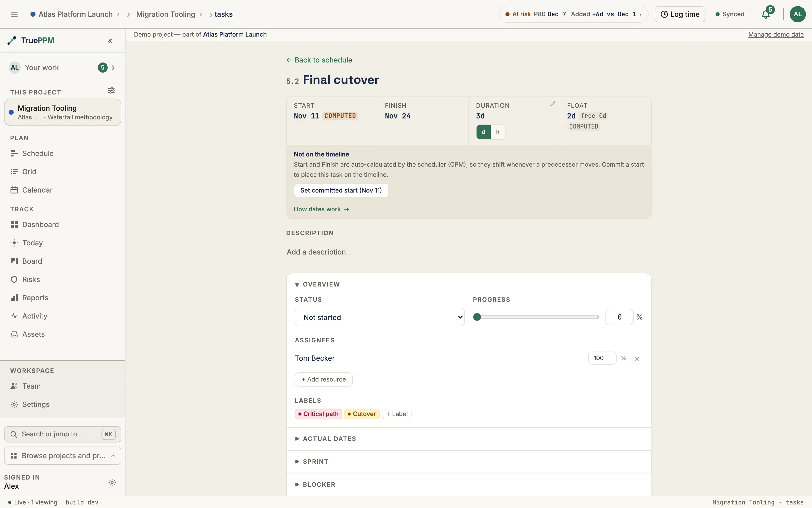Screen dimensions: 812x508
Task: Collapse the sidebar with double-chevron icon
Action: (x=110, y=41)
